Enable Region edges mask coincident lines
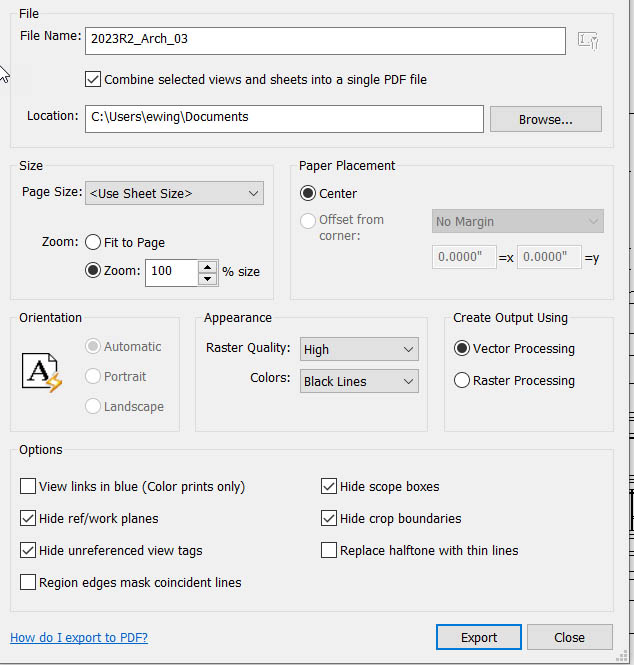The width and height of the screenshot is (634, 665). pyautogui.click(x=28, y=582)
